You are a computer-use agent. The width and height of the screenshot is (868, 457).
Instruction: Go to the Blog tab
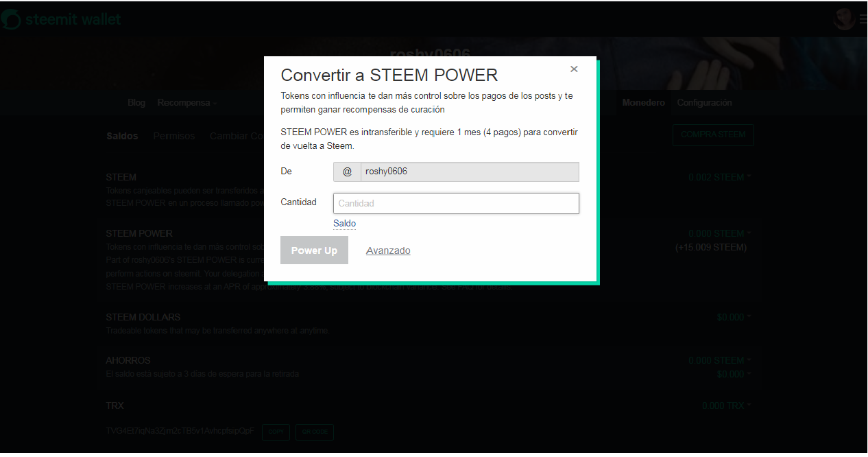[x=136, y=103]
